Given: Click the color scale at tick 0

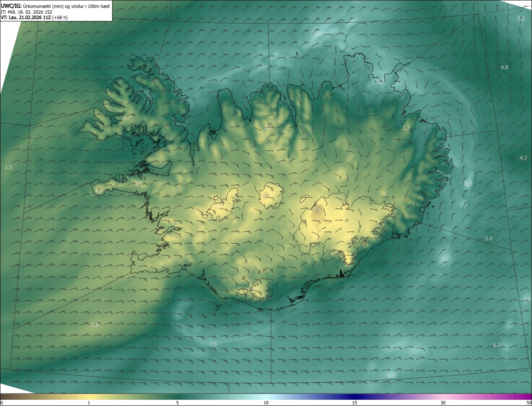Looking at the screenshot, I should tap(1, 403).
